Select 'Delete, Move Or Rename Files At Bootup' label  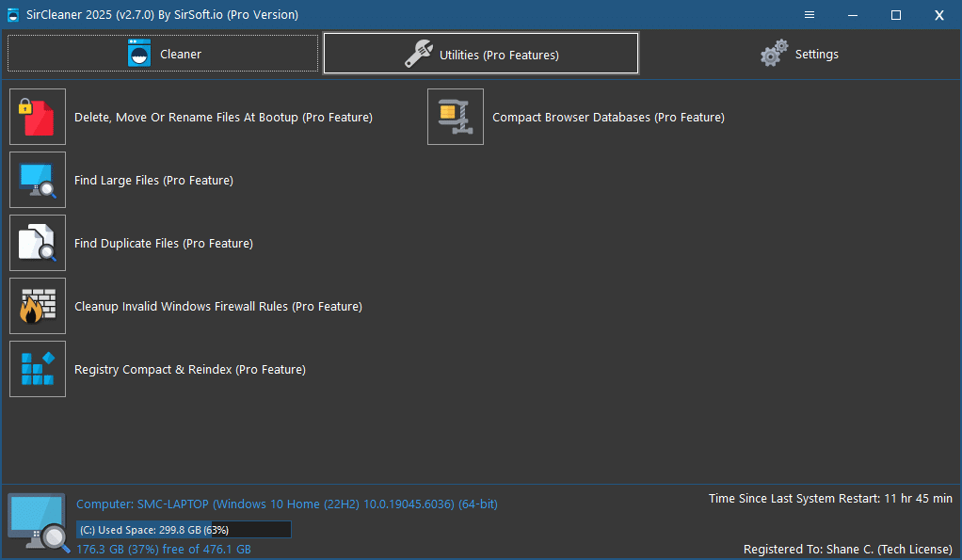point(223,117)
